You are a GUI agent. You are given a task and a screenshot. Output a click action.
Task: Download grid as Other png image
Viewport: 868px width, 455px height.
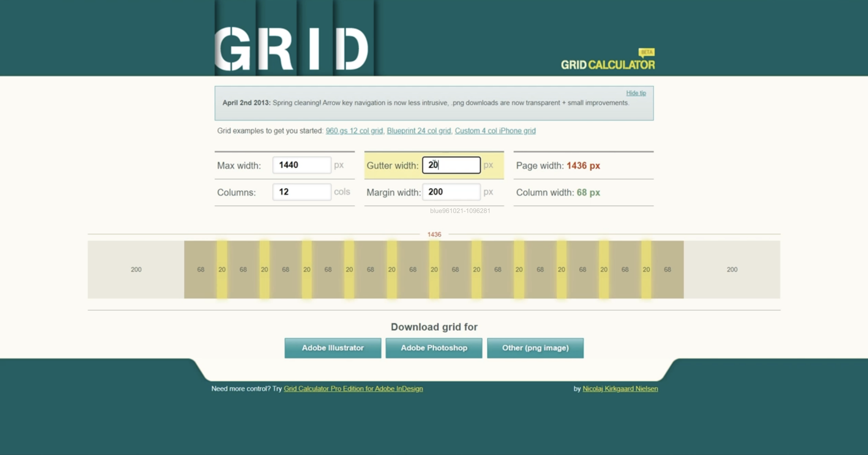(535, 348)
